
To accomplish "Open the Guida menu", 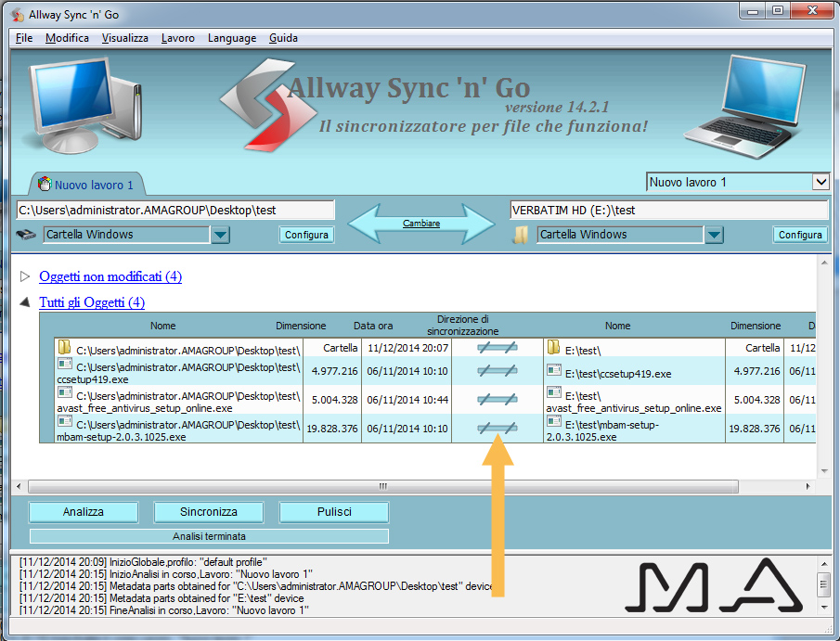I will click(x=283, y=38).
